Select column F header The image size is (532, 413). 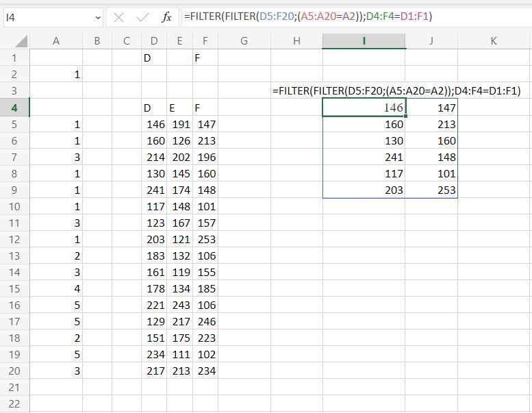pyautogui.click(x=205, y=41)
